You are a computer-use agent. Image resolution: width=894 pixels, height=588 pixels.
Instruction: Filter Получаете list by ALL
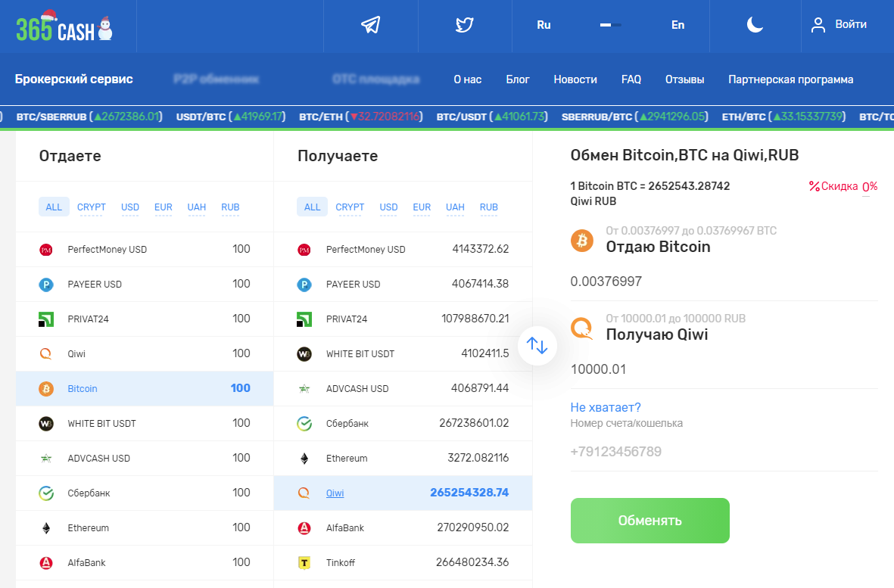point(313,207)
